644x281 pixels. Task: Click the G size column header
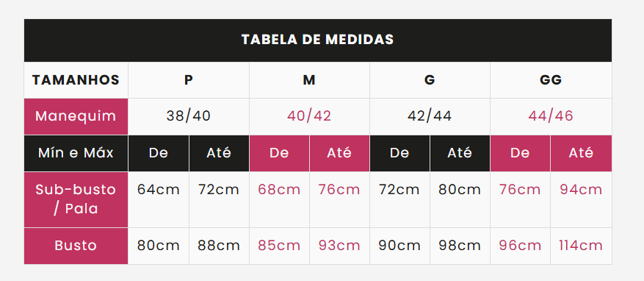(x=430, y=80)
